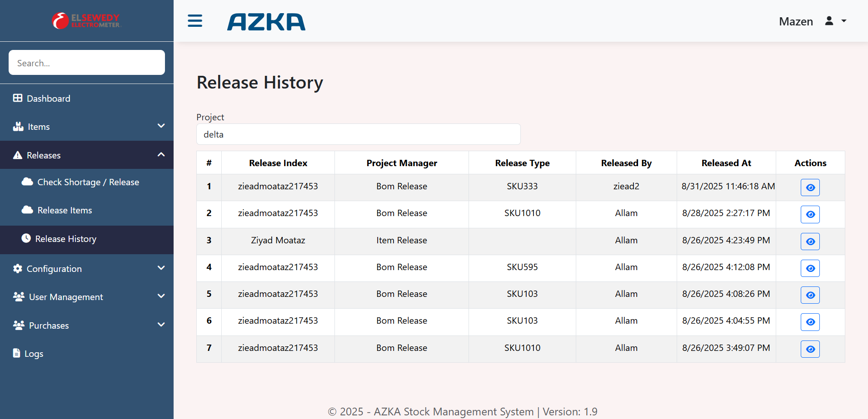This screenshot has height=419, width=868.
Task: Click the Elsewedy Electrometer logo
Action: click(86, 21)
